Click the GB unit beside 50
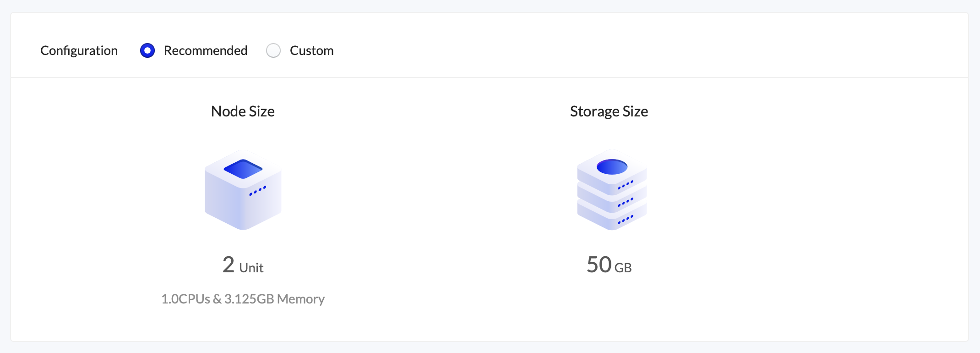 [623, 268]
